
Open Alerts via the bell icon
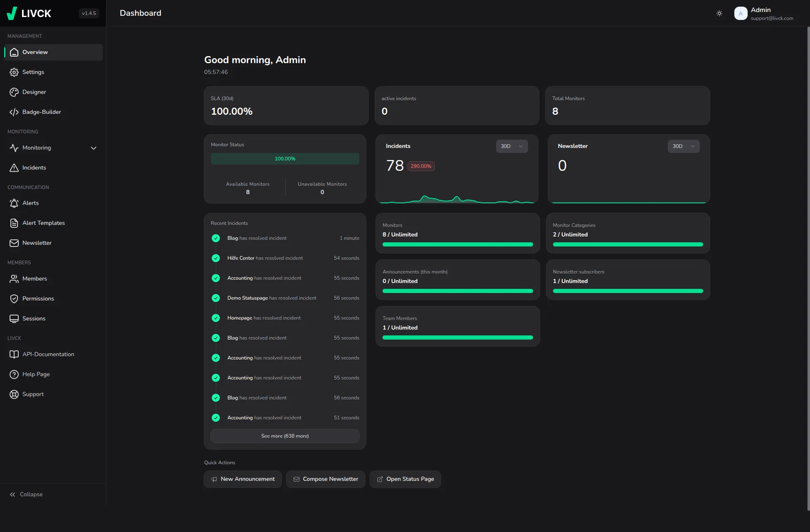pyautogui.click(x=14, y=203)
